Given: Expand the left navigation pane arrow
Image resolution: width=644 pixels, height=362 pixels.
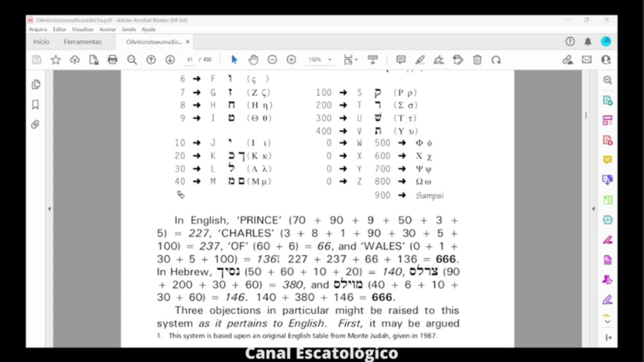Looking at the screenshot, I should 49,209.
